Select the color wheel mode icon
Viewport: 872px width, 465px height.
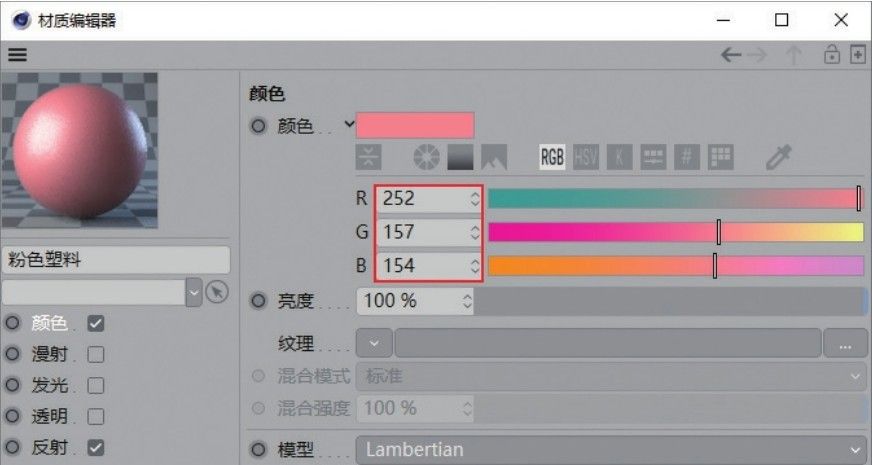(x=427, y=157)
